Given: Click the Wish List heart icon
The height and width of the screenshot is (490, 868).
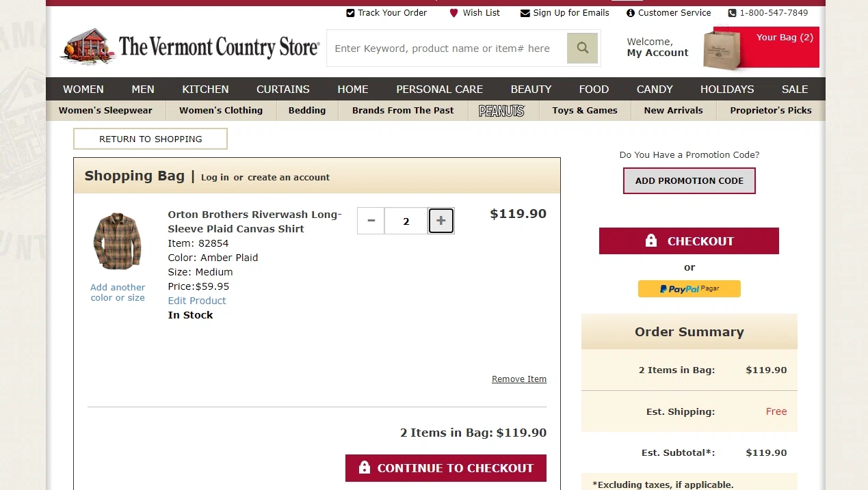Looking at the screenshot, I should point(453,13).
